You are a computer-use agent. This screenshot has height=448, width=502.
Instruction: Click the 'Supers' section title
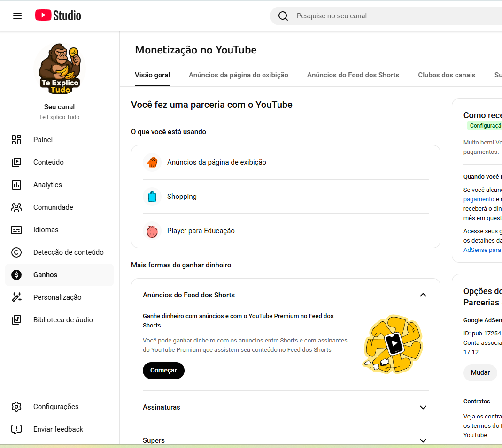tap(154, 440)
